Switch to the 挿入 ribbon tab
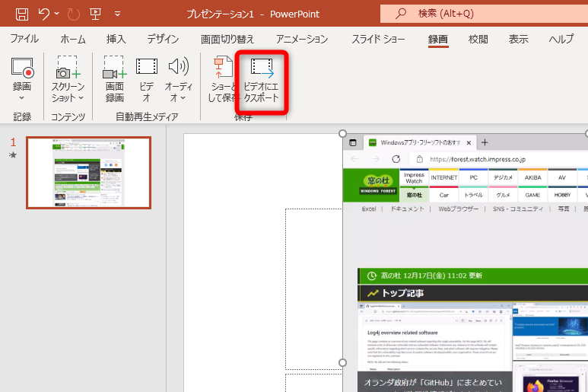Viewport: 588px width, 392px height. 116,39
